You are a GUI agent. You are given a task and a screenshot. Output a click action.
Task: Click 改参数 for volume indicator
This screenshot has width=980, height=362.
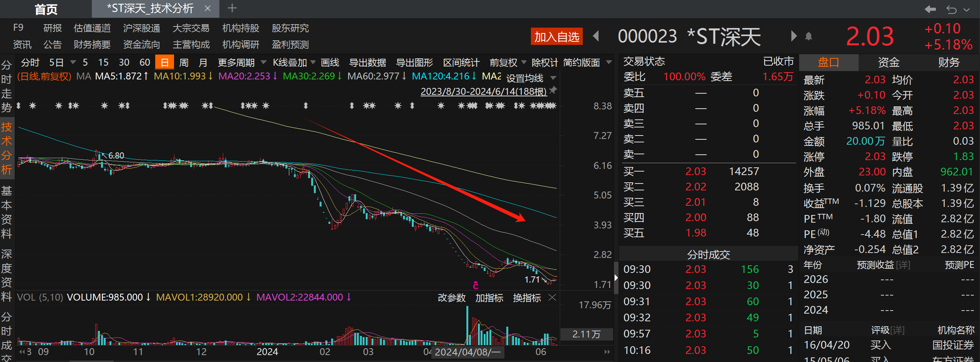452,298
